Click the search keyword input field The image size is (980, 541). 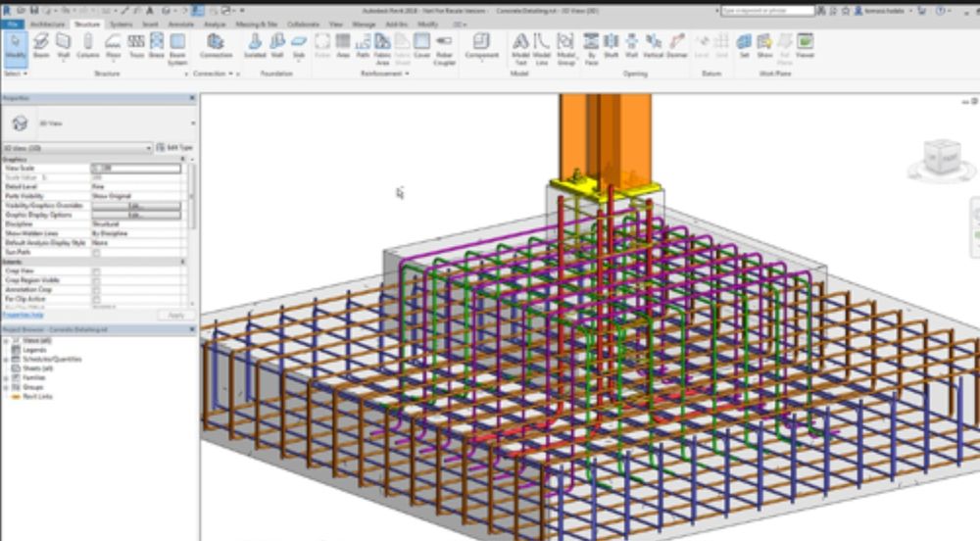767,11
